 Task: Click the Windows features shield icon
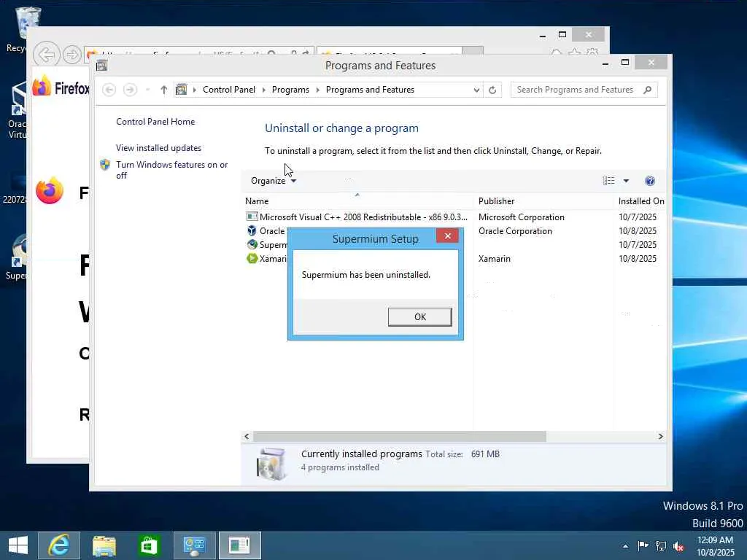(105, 165)
